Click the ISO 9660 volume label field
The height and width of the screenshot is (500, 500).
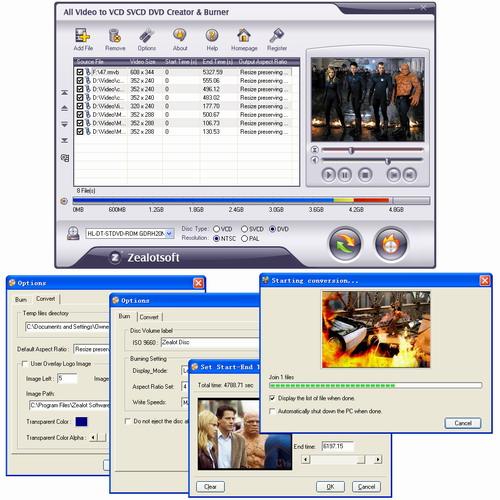tap(210, 342)
